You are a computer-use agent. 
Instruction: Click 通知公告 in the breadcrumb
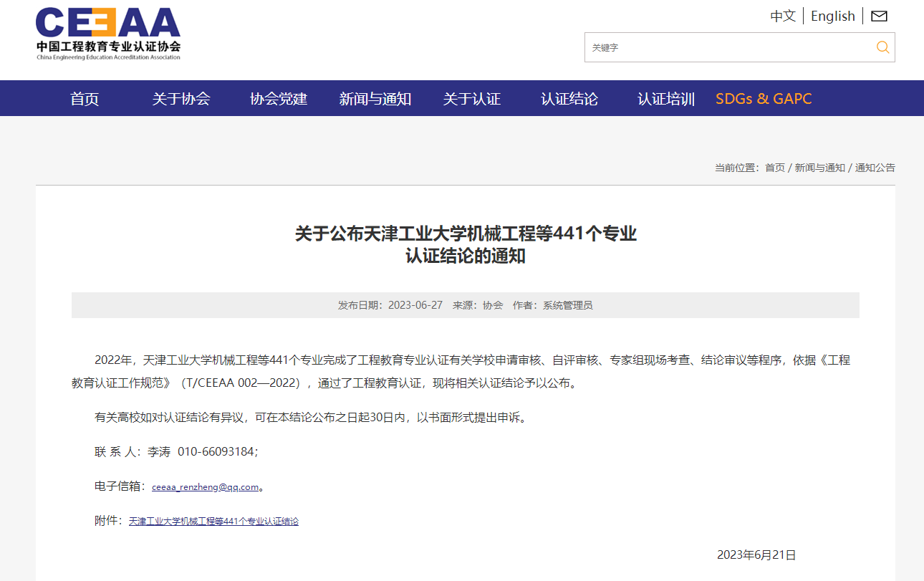coord(875,168)
